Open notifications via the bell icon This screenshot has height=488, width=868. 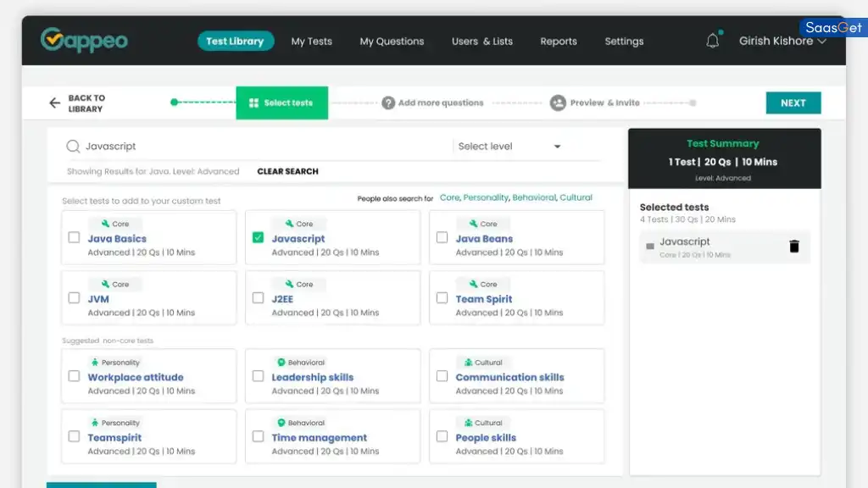pyautogui.click(x=712, y=40)
